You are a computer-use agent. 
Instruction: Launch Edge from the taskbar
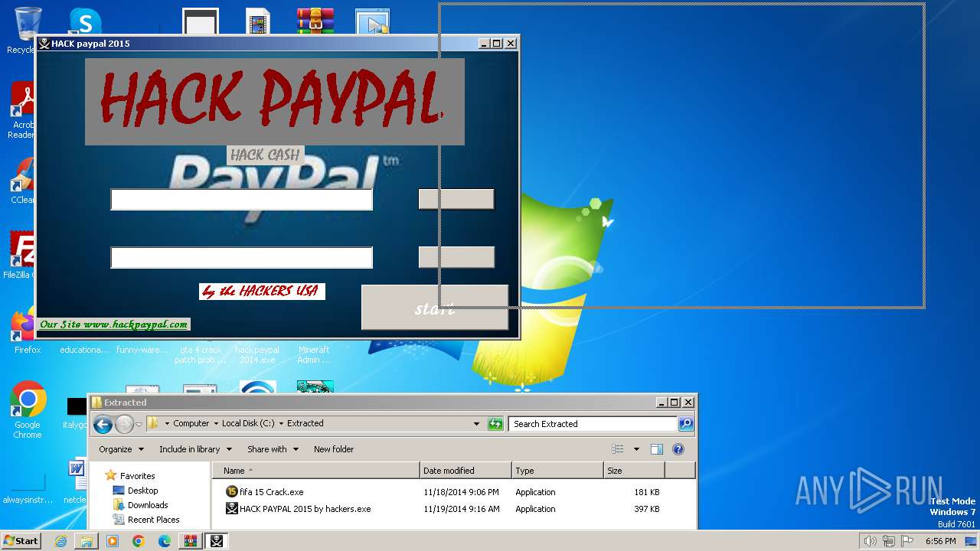pyautogui.click(x=165, y=541)
